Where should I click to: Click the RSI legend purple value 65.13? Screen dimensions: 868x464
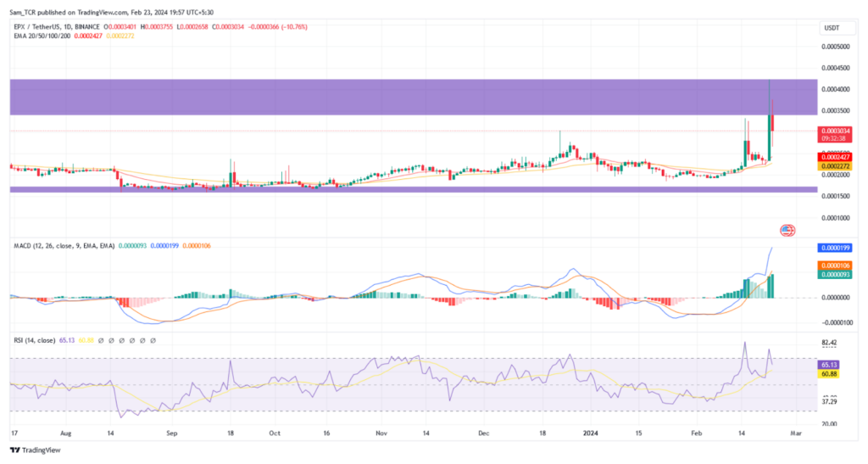(x=67, y=340)
